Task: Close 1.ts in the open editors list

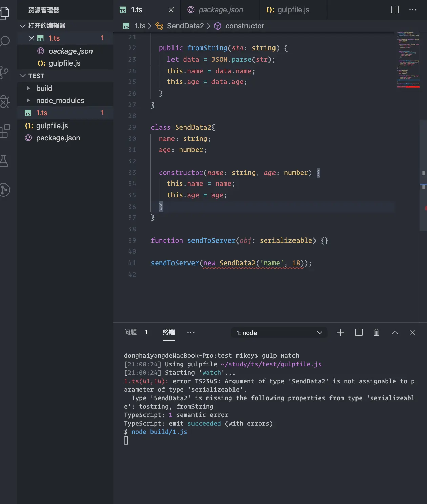Action: [x=32, y=38]
